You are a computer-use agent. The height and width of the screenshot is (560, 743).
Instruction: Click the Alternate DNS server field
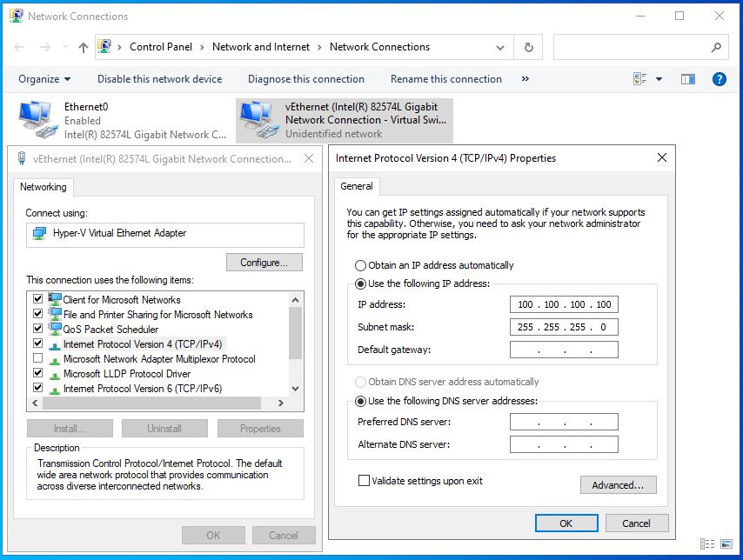click(x=564, y=444)
